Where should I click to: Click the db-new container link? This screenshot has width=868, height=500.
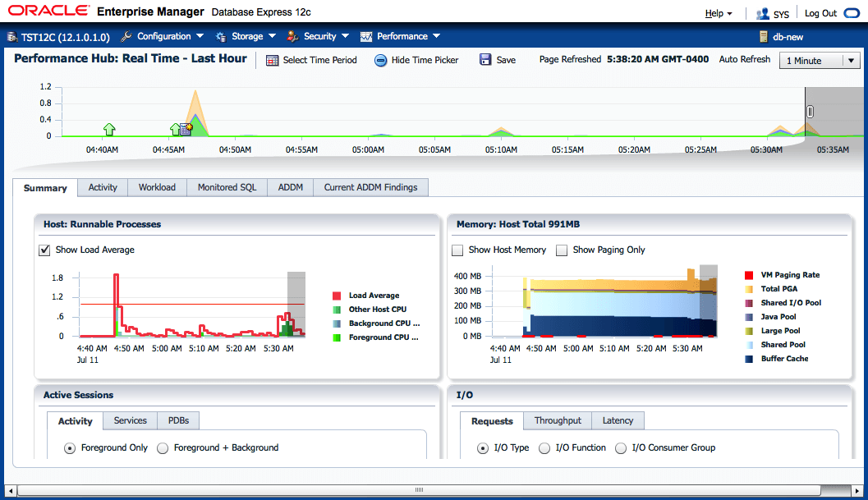pyautogui.click(x=788, y=37)
